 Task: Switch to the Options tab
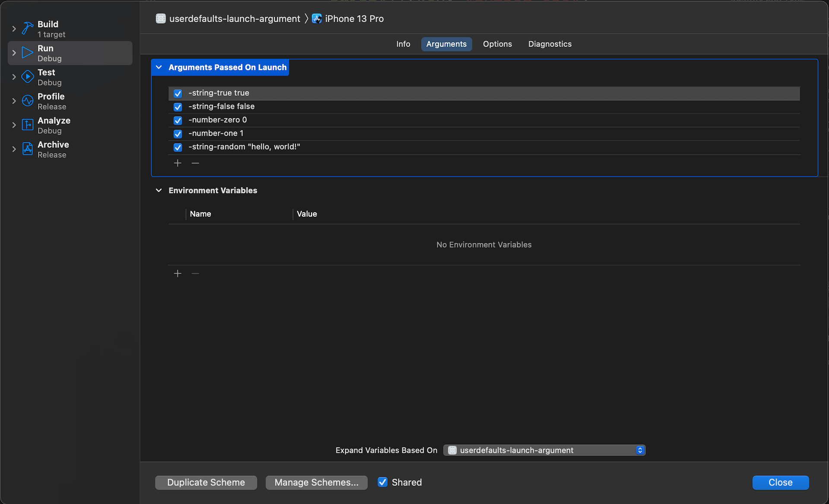pyautogui.click(x=497, y=44)
